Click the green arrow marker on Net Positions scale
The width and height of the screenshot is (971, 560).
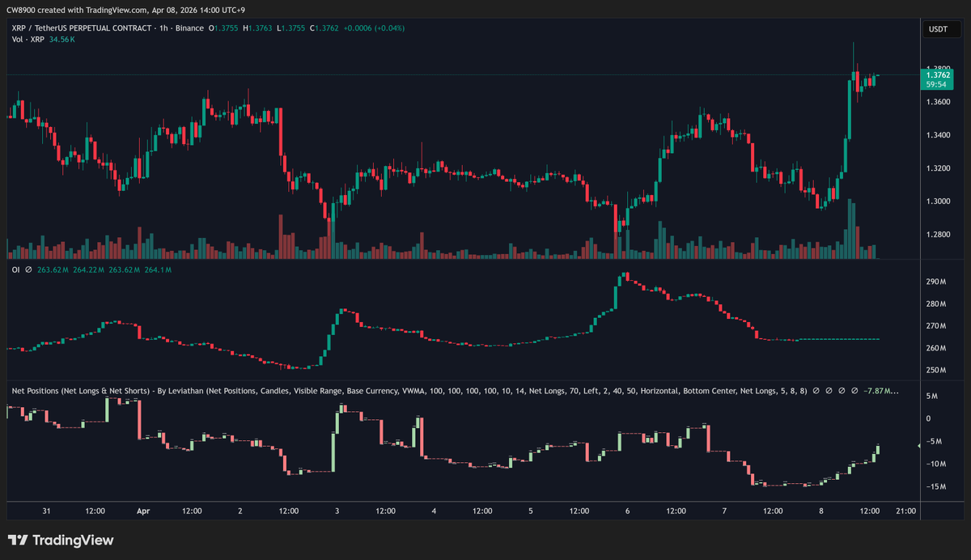click(x=918, y=445)
